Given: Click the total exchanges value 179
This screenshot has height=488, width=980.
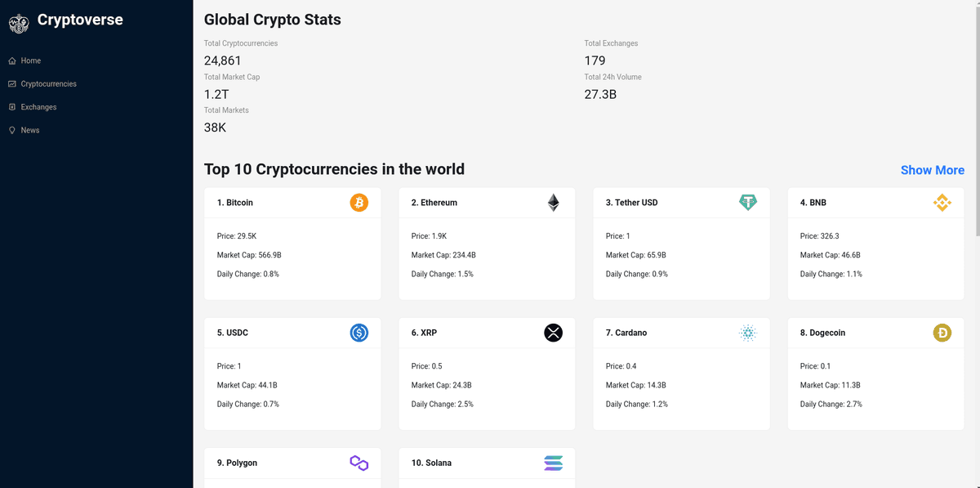Looking at the screenshot, I should 595,60.
